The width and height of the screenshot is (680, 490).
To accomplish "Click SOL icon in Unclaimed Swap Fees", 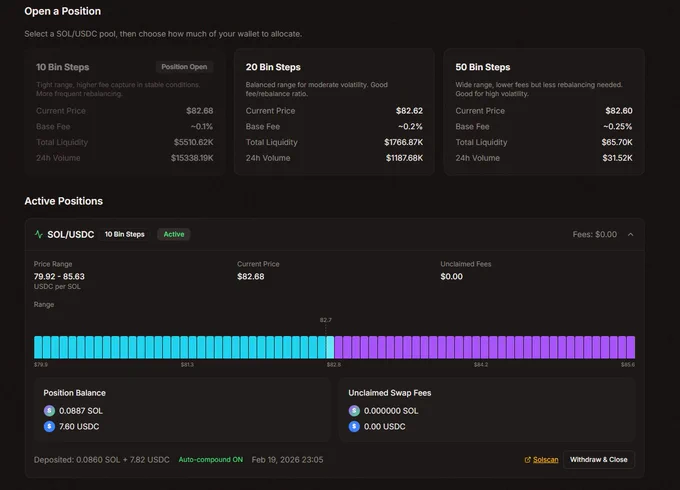I will [x=354, y=411].
